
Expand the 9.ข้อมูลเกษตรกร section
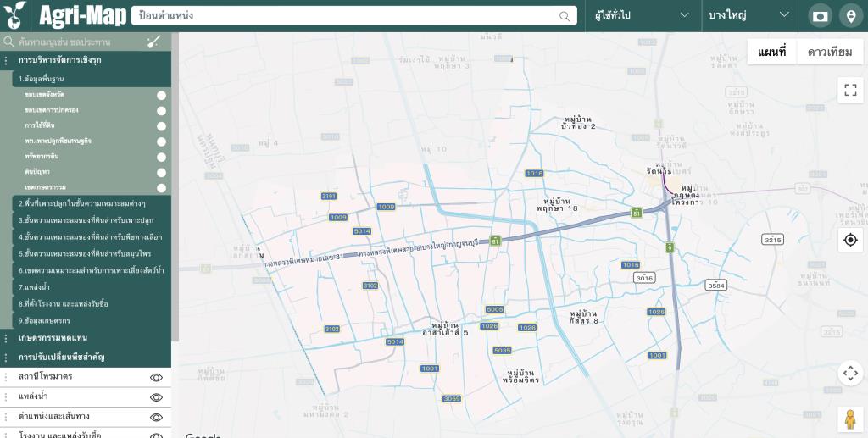click(x=92, y=321)
